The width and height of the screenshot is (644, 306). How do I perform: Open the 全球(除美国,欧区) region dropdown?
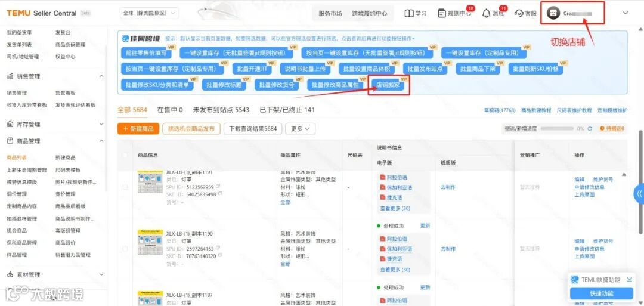click(150, 13)
